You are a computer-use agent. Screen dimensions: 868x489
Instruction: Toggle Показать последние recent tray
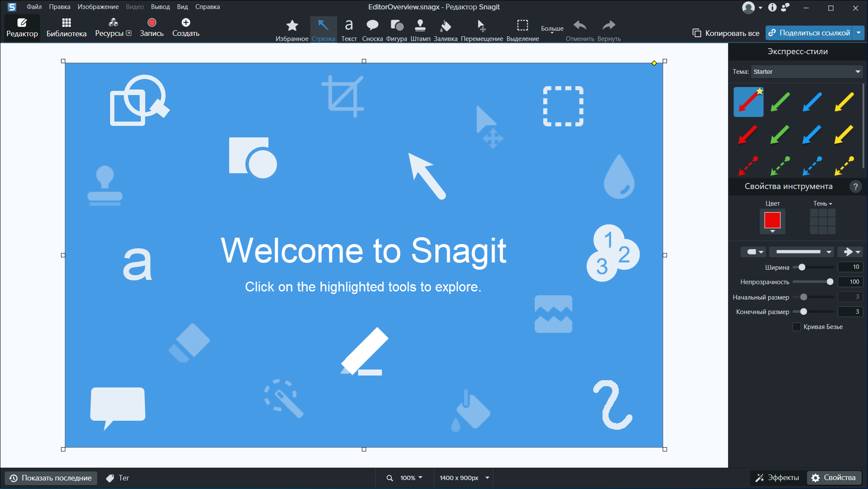51,478
